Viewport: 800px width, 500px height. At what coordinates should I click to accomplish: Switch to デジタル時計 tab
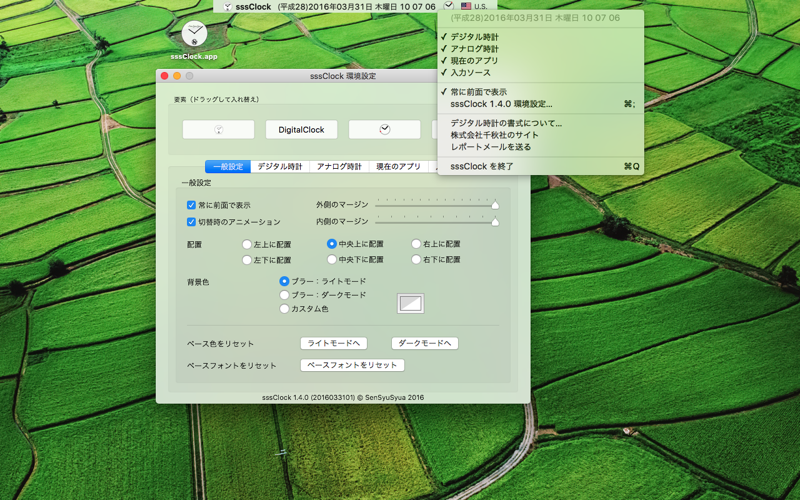280,166
